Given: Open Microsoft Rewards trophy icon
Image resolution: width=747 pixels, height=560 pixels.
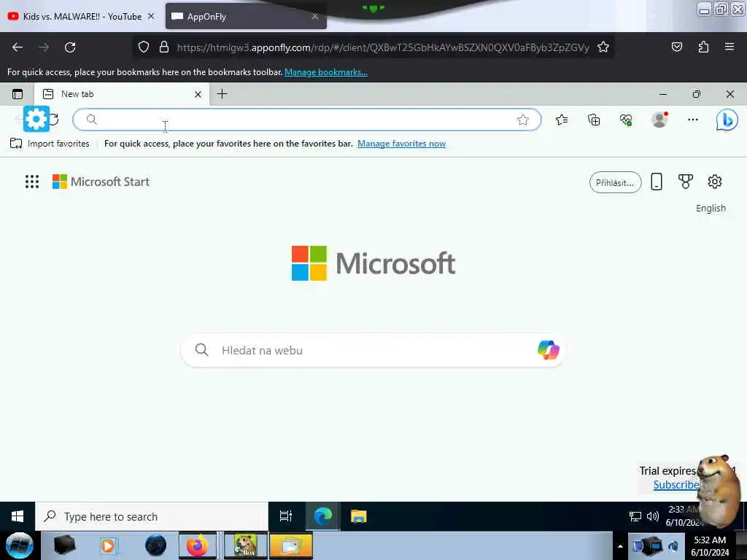Looking at the screenshot, I should (685, 182).
